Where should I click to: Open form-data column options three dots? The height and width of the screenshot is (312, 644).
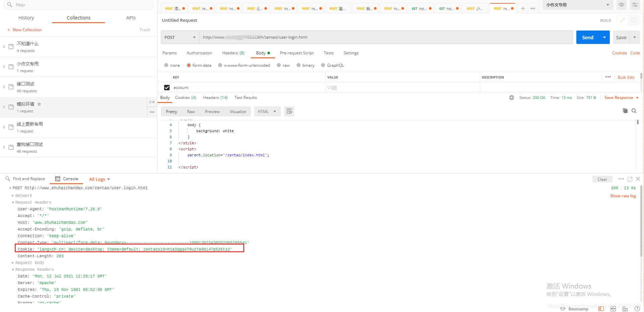[608, 77]
